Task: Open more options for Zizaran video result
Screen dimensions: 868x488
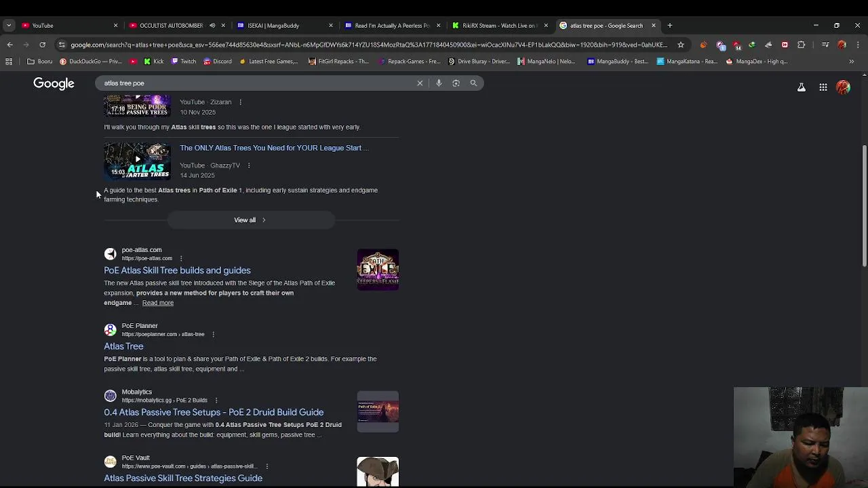Action: coord(240,102)
